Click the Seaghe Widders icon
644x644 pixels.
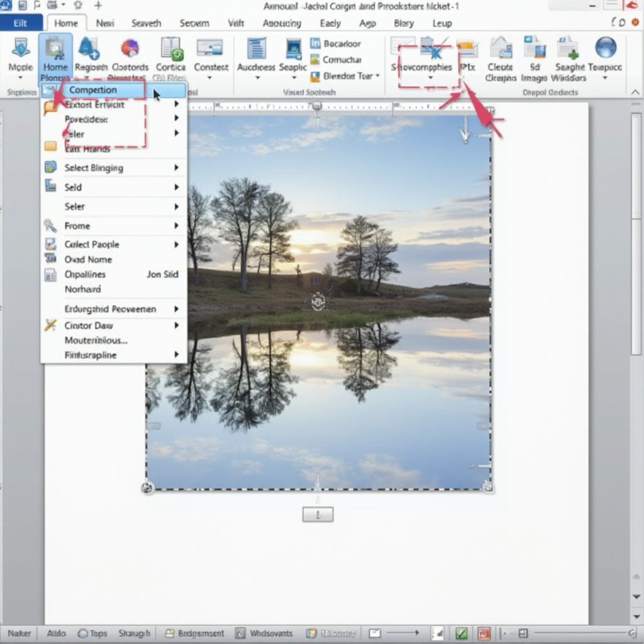[x=569, y=49]
